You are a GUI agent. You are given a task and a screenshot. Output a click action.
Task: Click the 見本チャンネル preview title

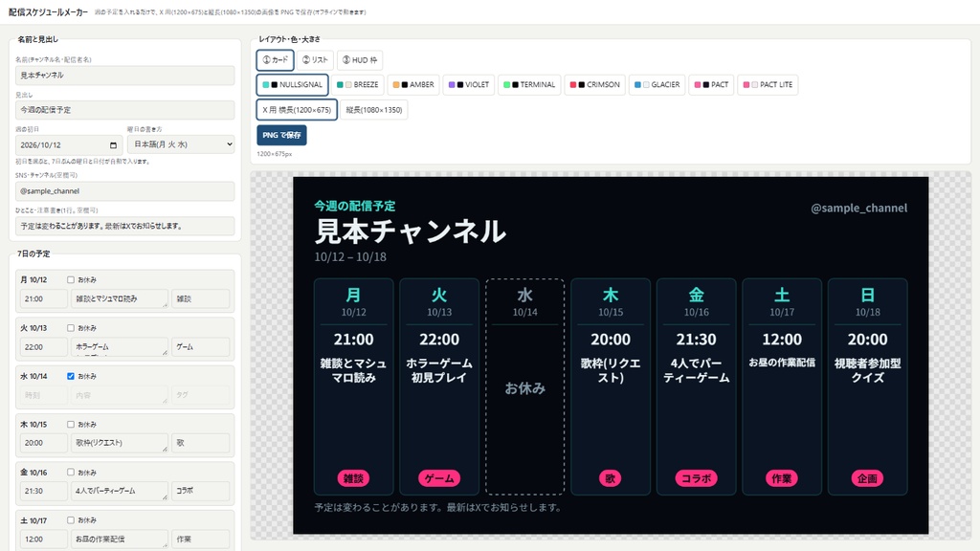pyautogui.click(x=410, y=231)
